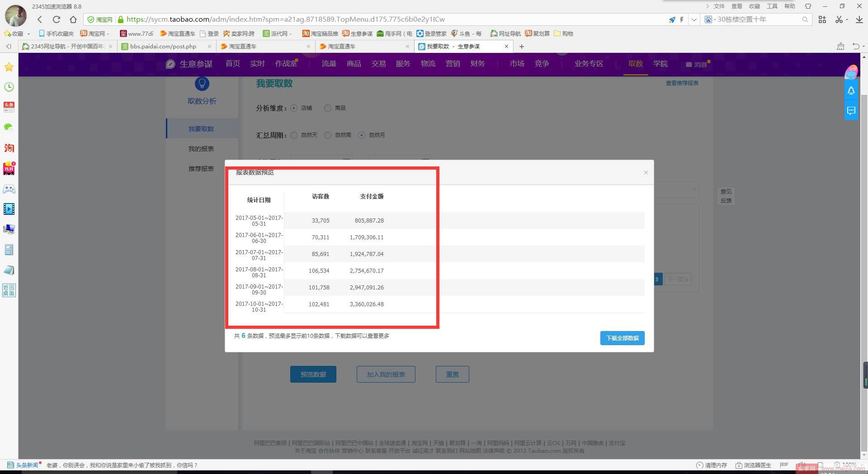868x474 pixels.
Task: Open the 头条新闻 status bar entry
Action: (x=24, y=465)
